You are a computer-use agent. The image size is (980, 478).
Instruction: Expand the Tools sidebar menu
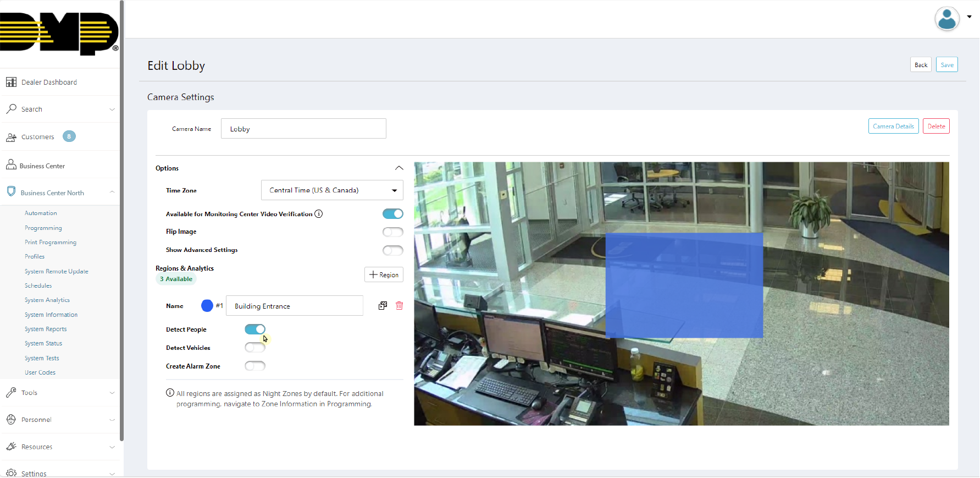pyautogui.click(x=59, y=393)
